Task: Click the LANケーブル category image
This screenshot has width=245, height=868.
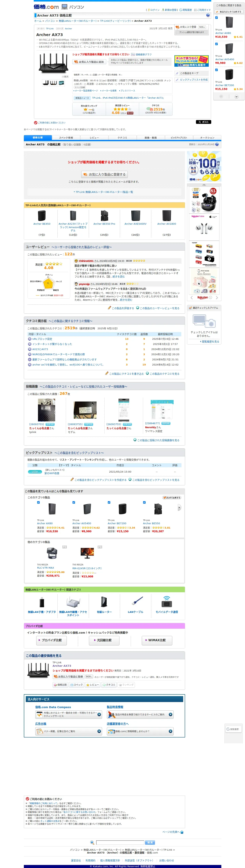Action: [137, 601]
